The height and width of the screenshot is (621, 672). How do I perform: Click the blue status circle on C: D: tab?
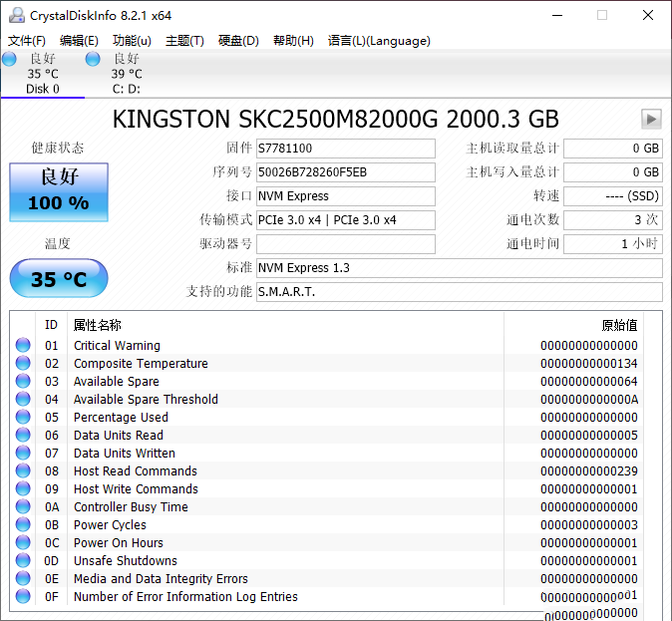[x=93, y=59]
